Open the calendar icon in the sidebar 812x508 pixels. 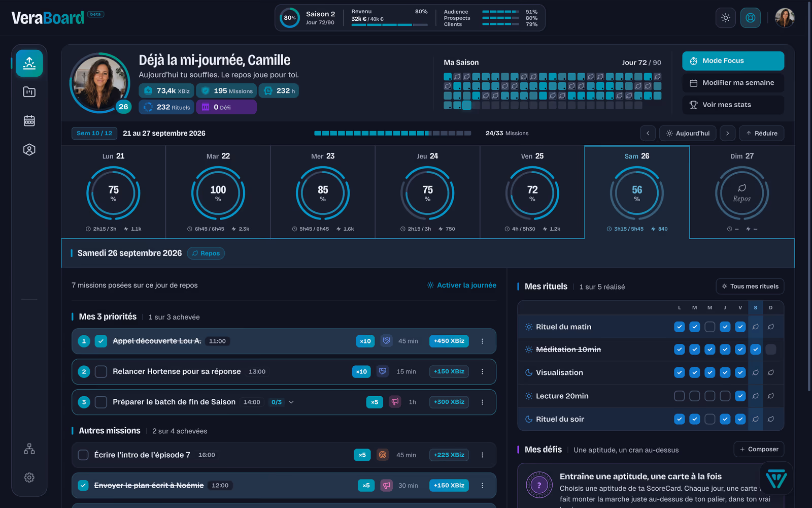[29, 121]
